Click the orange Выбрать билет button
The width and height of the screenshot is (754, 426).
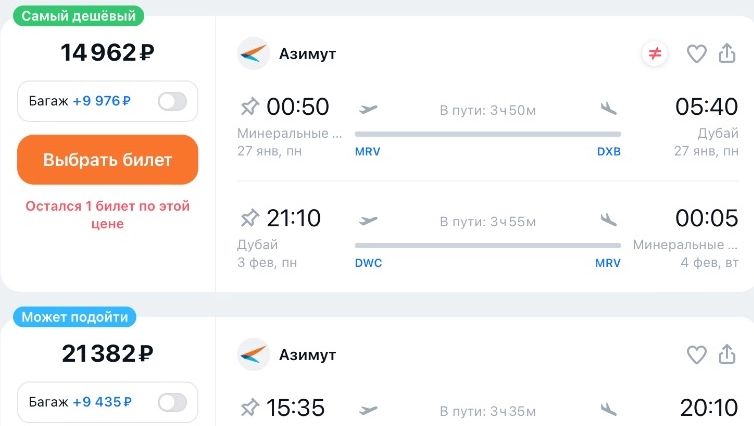click(x=108, y=160)
